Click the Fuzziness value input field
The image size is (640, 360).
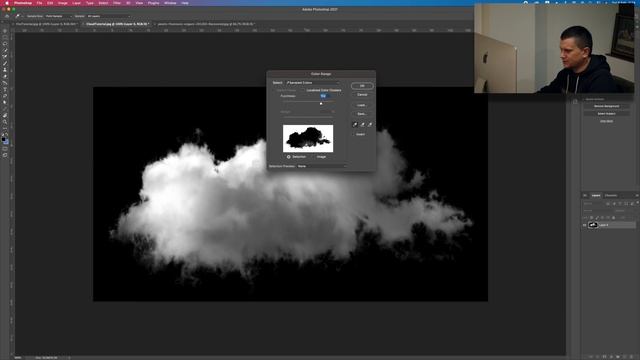pyautogui.click(x=326, y=96)
